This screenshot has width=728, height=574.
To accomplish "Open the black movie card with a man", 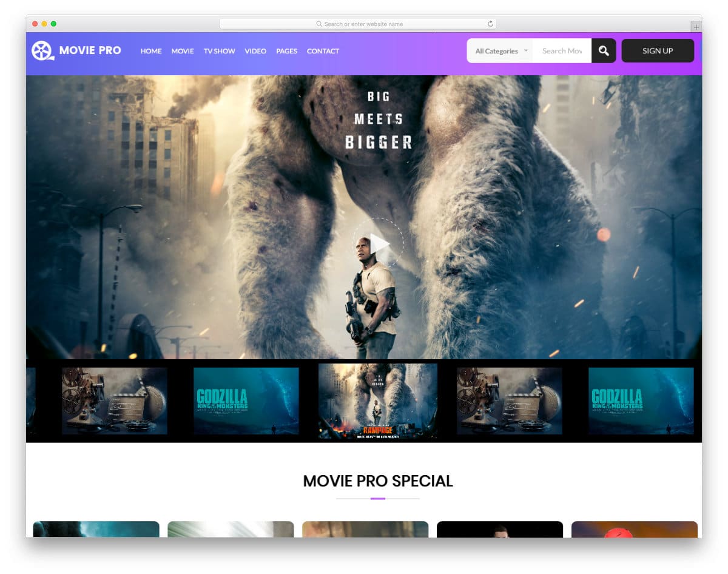I will tap(500, 529).
